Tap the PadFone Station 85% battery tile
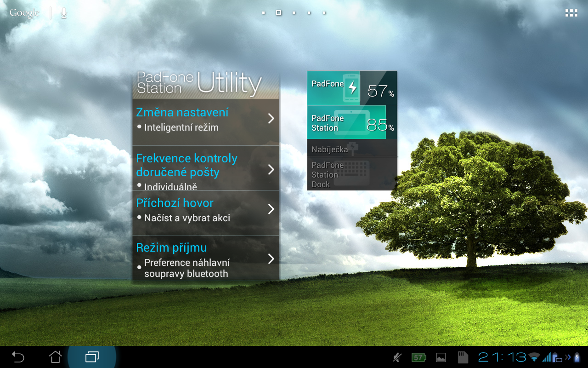This screenshot has height=368, width=588. (x=351, y=121)
